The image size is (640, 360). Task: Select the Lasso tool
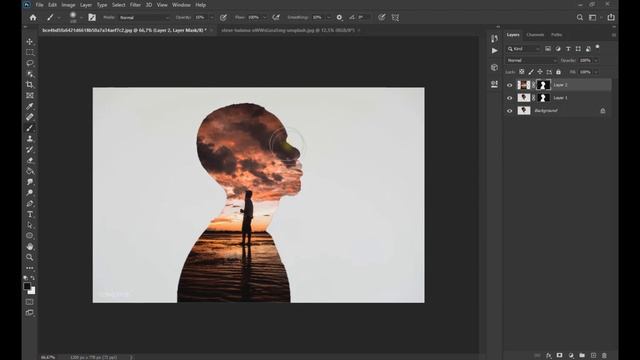[30, 63]
